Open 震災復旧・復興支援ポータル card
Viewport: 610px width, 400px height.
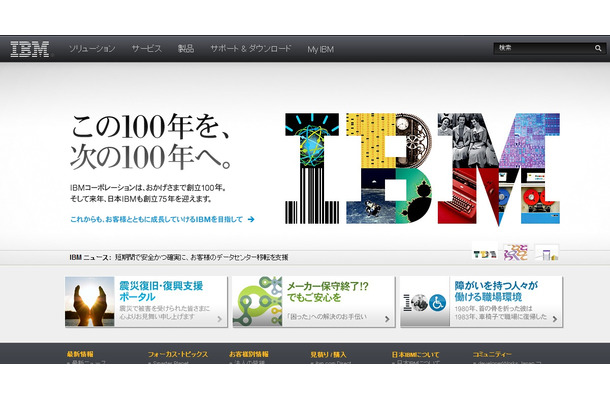[146, 302]
